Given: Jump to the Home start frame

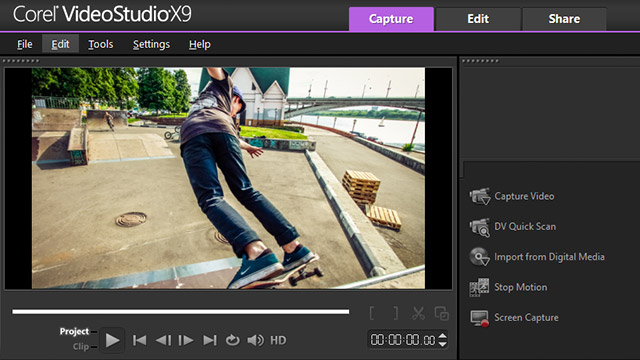Looking at the screenshot, I should pos(140,340).
